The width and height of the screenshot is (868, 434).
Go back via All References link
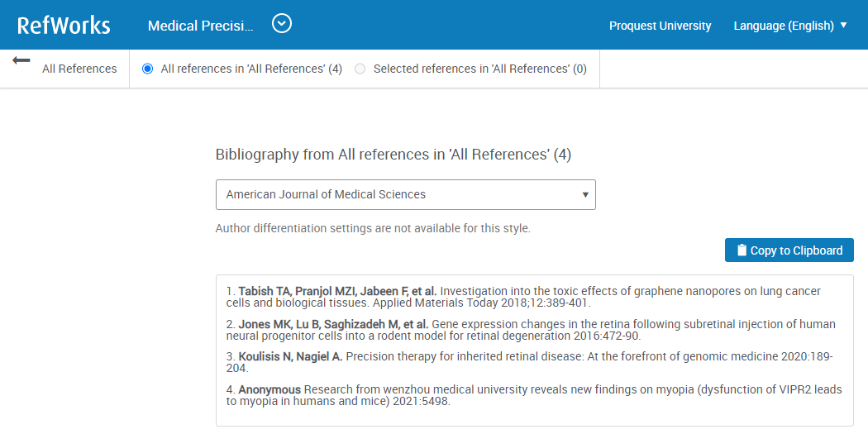(x=79, y=69)
